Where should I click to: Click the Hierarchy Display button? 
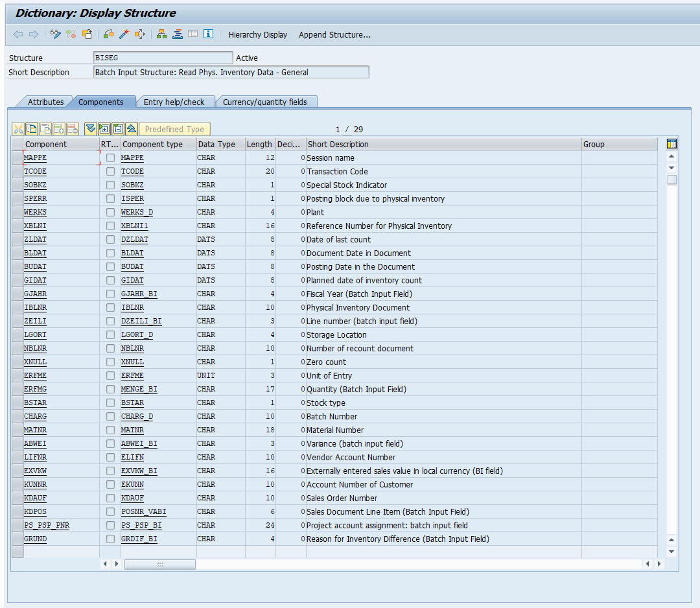pos(257,34)
